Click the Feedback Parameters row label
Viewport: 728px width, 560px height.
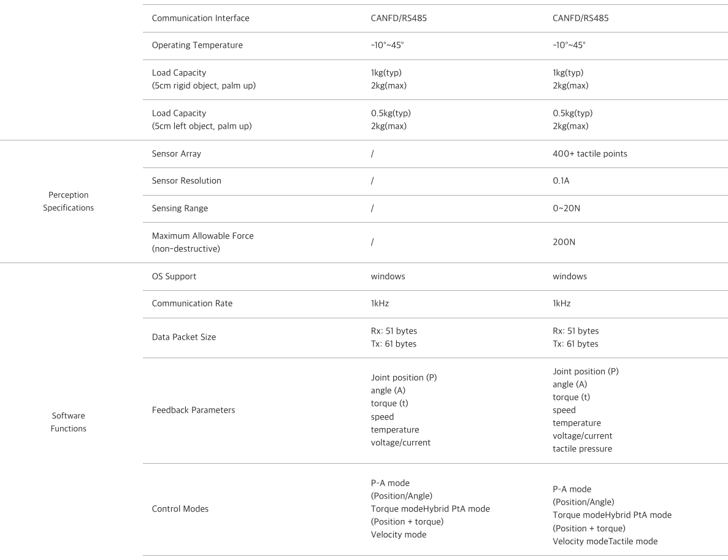(x=193, y=410)
